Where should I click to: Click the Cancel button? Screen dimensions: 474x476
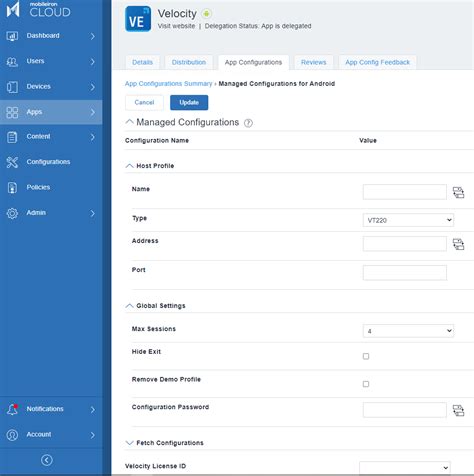144,103
